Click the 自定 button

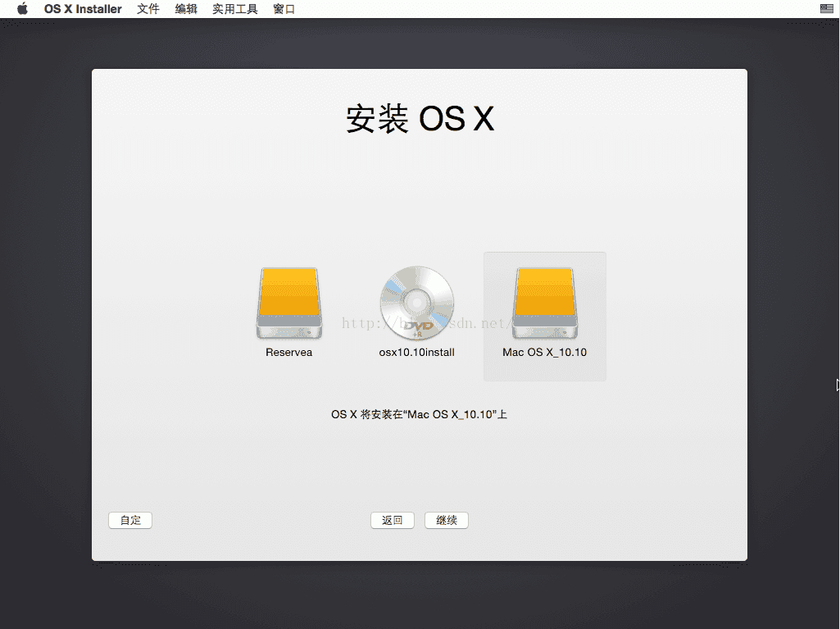click(130, 520)
